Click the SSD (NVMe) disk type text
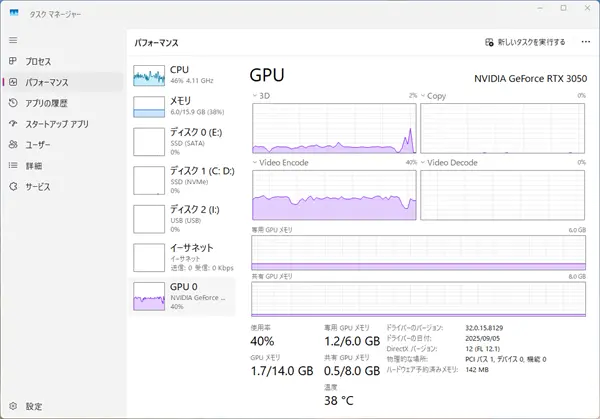 point(189,182)
